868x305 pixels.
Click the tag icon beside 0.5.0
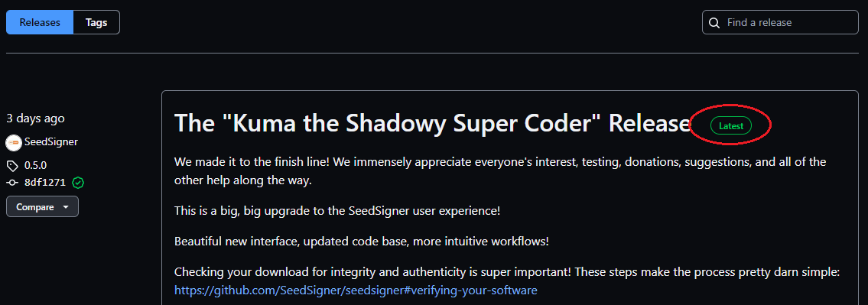click(12, 166)
